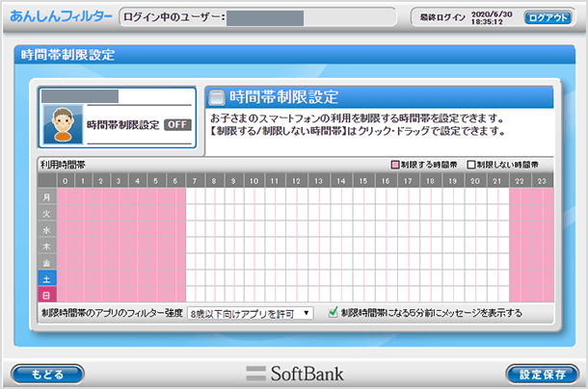Click the hour 0 column header
Image resolution: width=588 pixels, height=389 pixels.
click(x=65, y=180)
